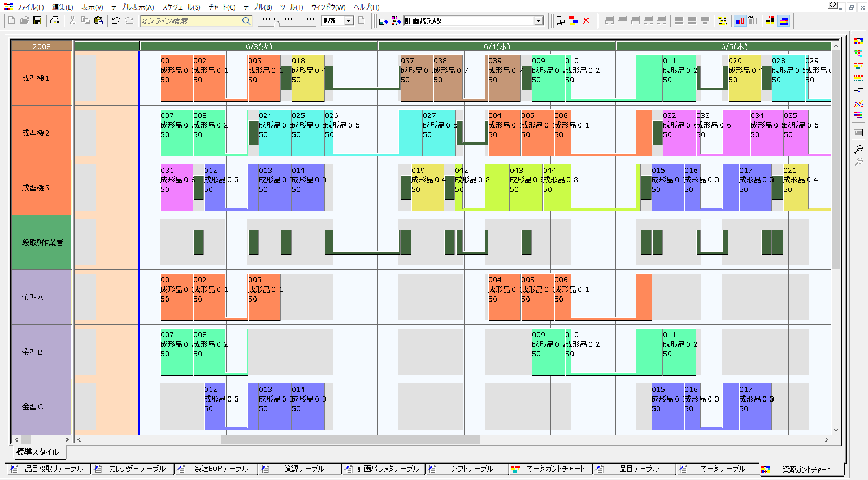Click the zoom slider in the toolbar

click(x=287, y=20)
